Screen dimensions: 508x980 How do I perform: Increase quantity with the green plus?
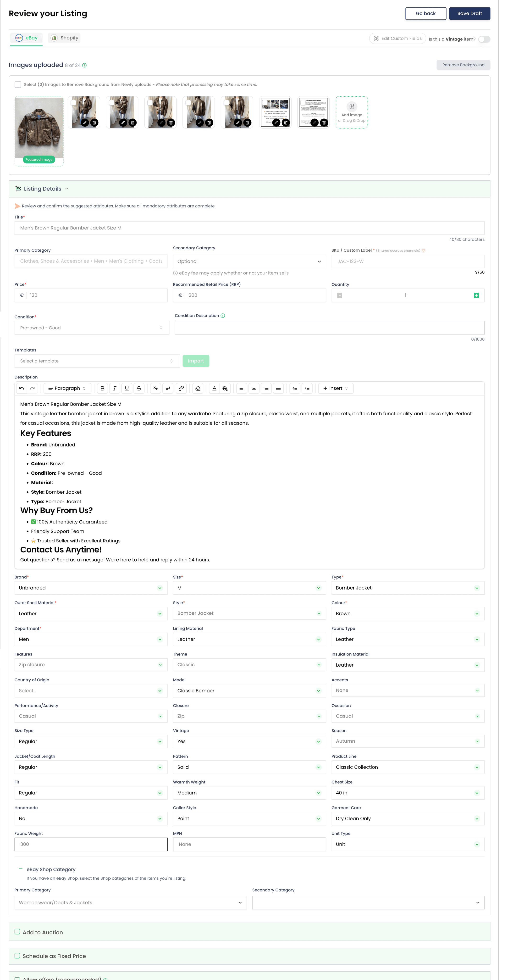(476, 295)
